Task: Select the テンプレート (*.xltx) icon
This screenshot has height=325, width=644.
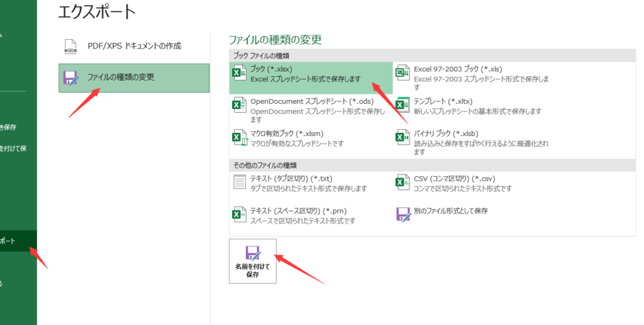Action: click(402, 106)
